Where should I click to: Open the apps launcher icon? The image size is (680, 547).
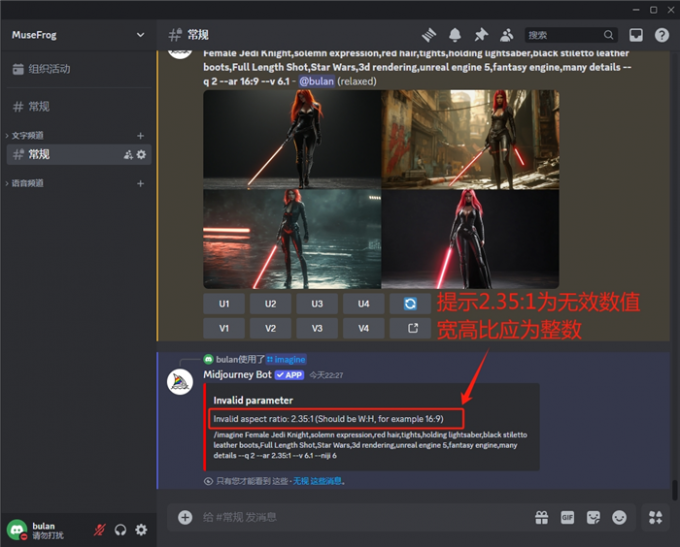pyautogui.click(x=655, y=517)
